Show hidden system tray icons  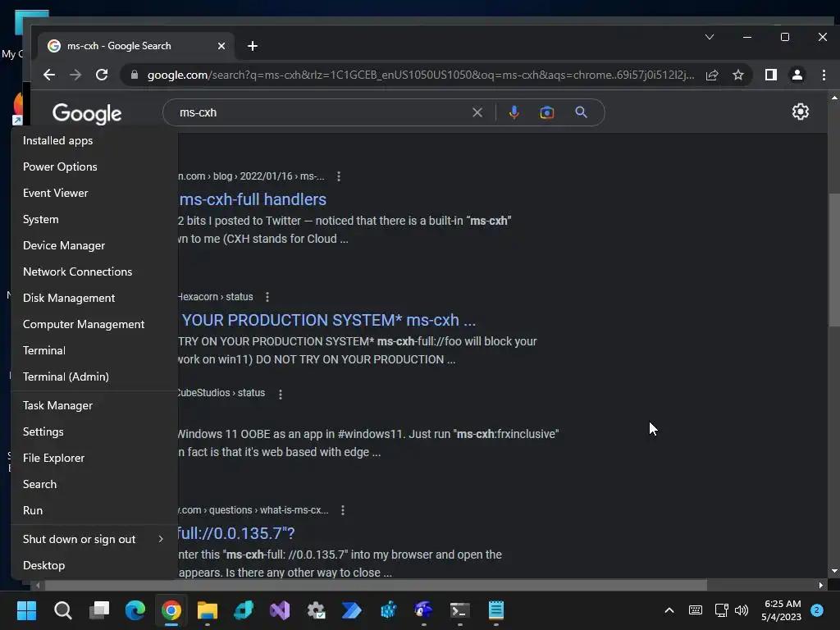pyautogui.click(x=669, y=610)
